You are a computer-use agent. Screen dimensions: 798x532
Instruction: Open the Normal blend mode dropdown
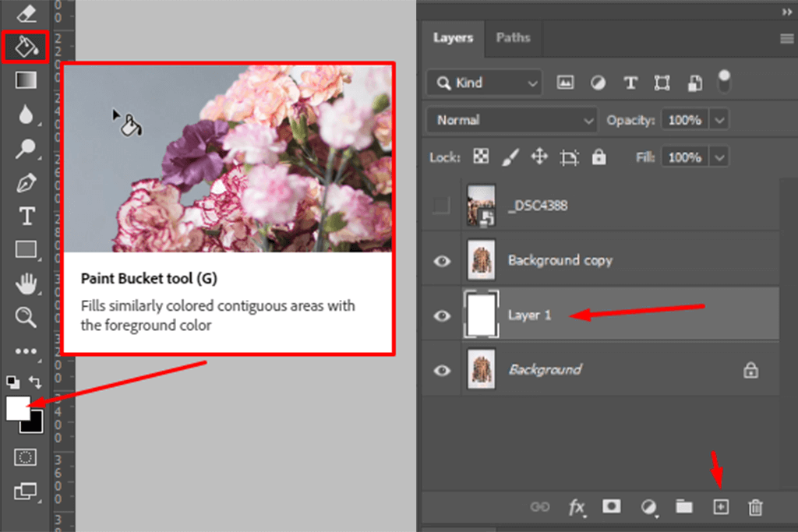(511, 120)
